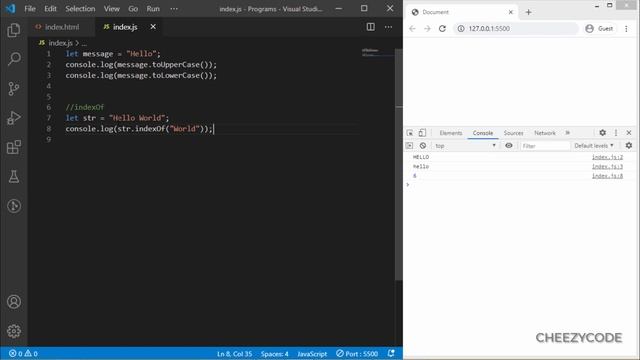Change JavaScript language mode
This screenshot has width=640, height=360.
click(x=312, y=353)
